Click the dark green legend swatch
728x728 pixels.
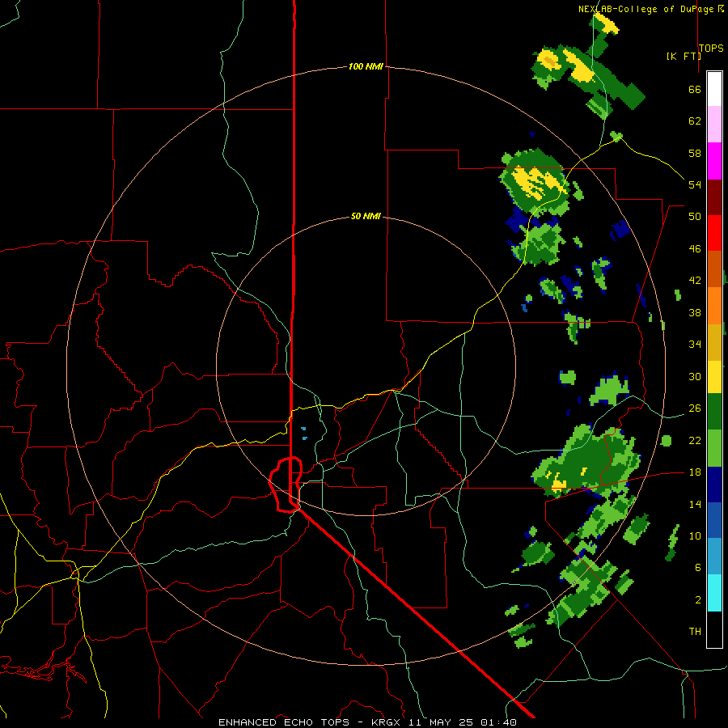click(x=714, y=412)
